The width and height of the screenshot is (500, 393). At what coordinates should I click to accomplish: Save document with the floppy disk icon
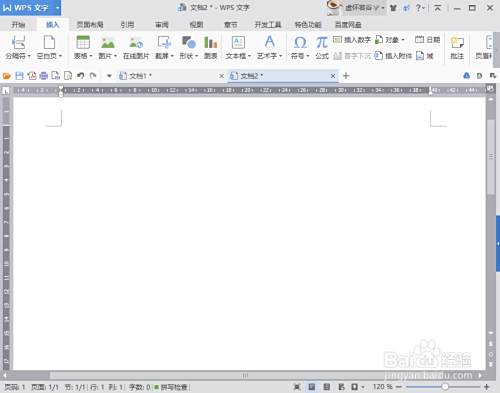[19, 76]
